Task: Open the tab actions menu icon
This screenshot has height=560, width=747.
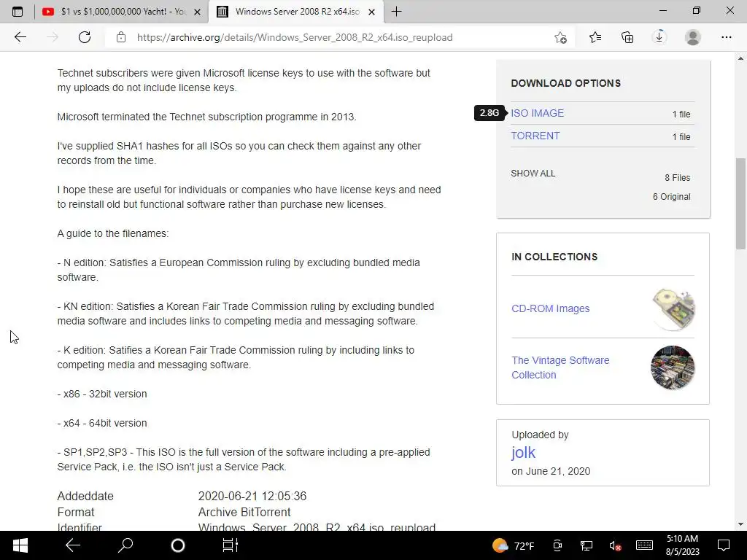Action: tap(18, 12)
